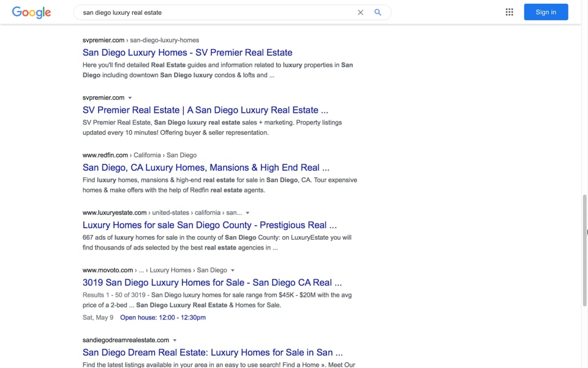This screenshot has height=368, width=588.
Task: Click www.movoto.com breadcrumb text
Action: [x=154, y=270]
